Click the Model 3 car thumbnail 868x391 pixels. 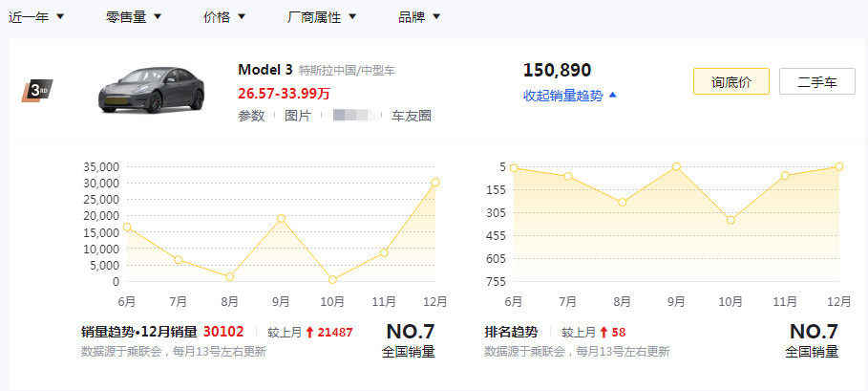(151, 89)
